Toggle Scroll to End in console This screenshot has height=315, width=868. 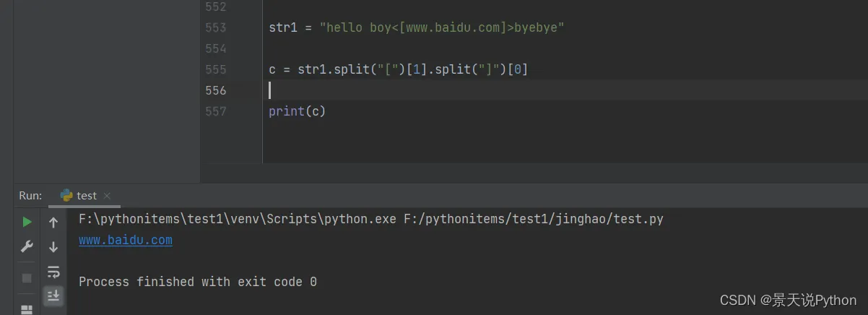(53, 295)
